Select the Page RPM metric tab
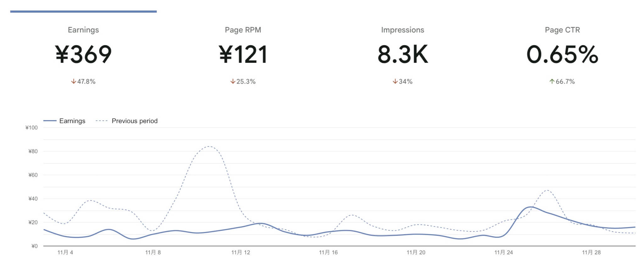Image resolution: width=644 pixels, height=270 pixels. point(243,30)
